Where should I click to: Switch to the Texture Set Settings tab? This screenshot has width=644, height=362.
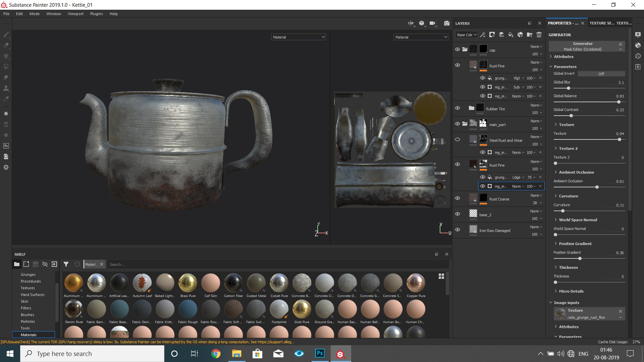click(x=601, y=23)
